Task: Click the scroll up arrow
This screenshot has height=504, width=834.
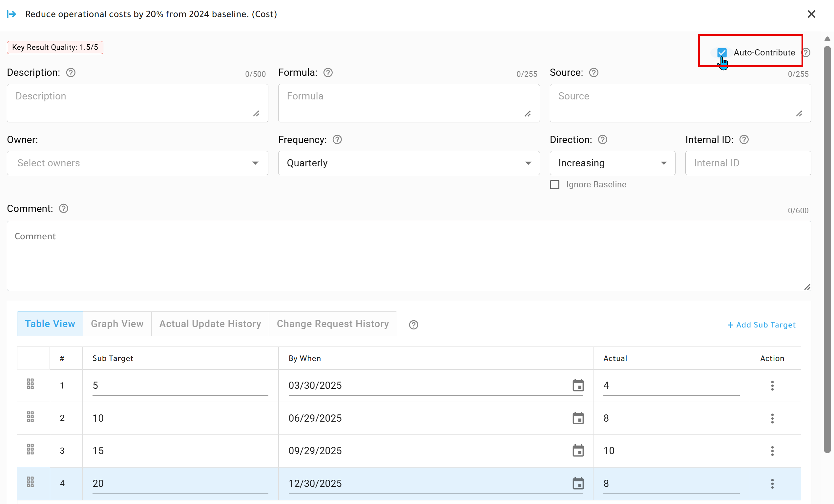Action: (827, 39)
